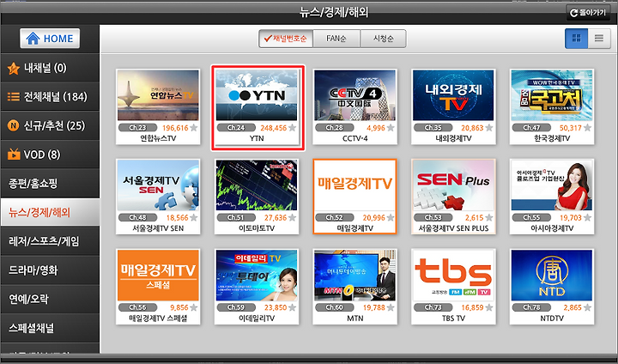Favorite YTN with its star
The image size is (618, 364).
tap(292, 128)
